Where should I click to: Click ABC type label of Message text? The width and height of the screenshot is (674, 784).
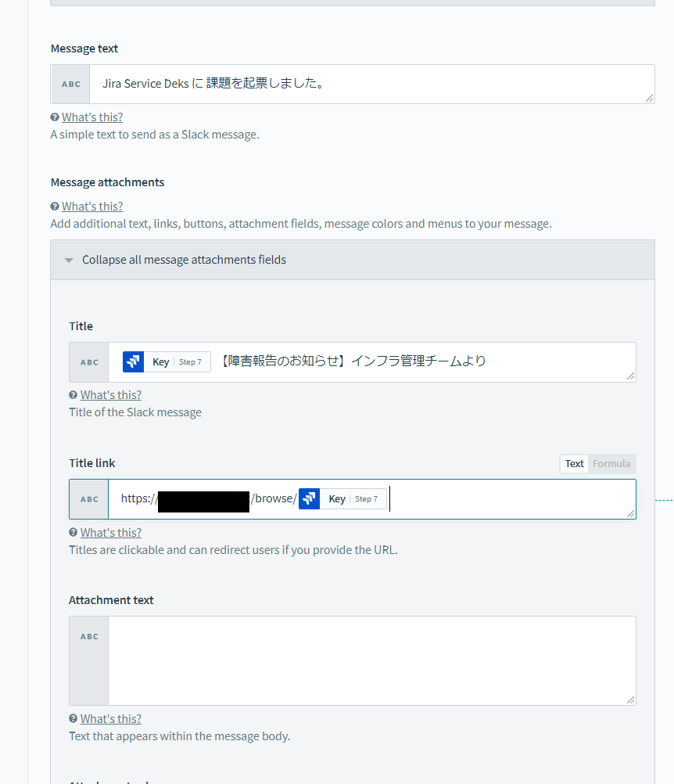71,84
